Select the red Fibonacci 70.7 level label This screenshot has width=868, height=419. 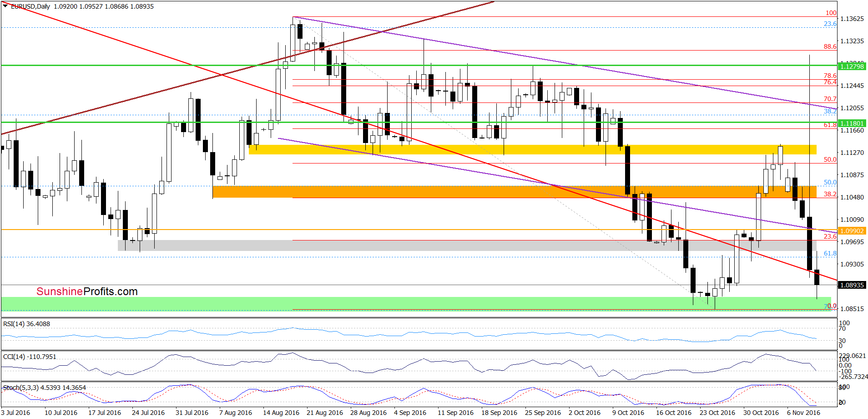830,99
